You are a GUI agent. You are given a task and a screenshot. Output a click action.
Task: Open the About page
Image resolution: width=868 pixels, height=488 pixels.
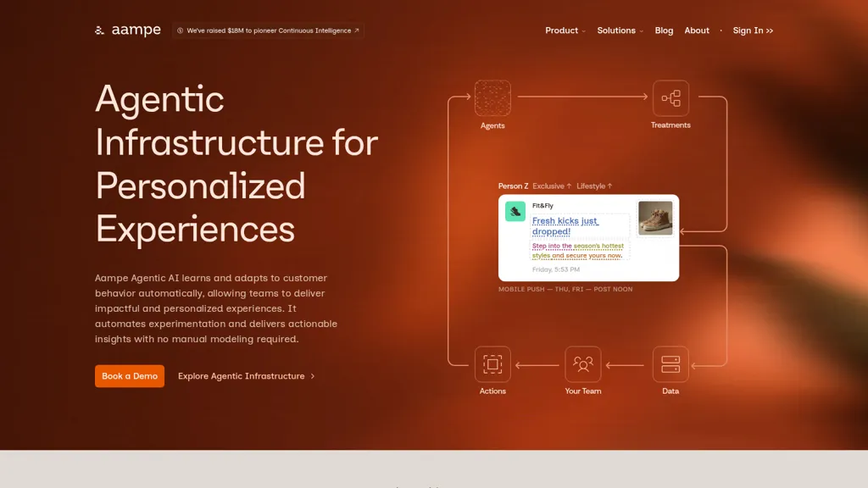click(x=697, y=30)
